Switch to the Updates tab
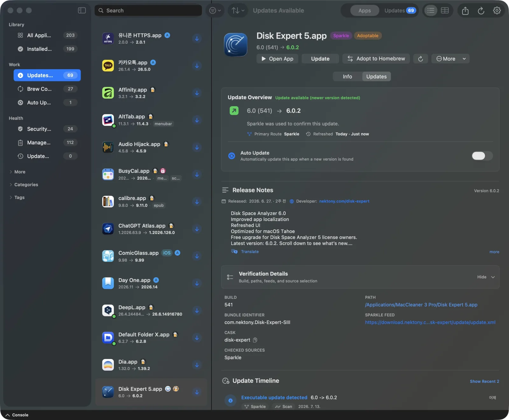The width and height of the screenshot is (509, 420). point(376,77)
